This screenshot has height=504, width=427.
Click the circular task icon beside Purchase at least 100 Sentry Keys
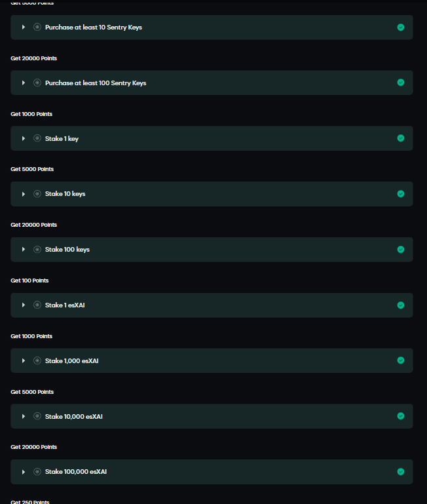pyautogui.click(x=37, y=83)
